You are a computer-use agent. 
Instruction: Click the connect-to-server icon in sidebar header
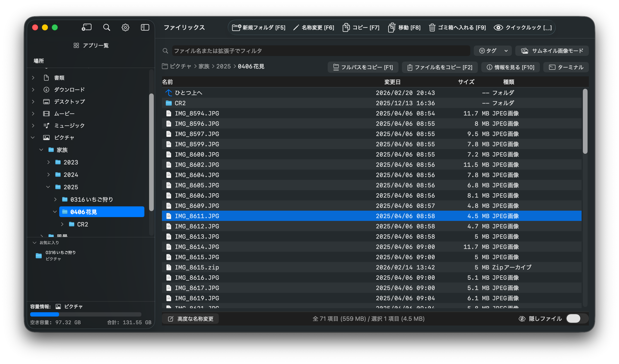click(86, 27)
